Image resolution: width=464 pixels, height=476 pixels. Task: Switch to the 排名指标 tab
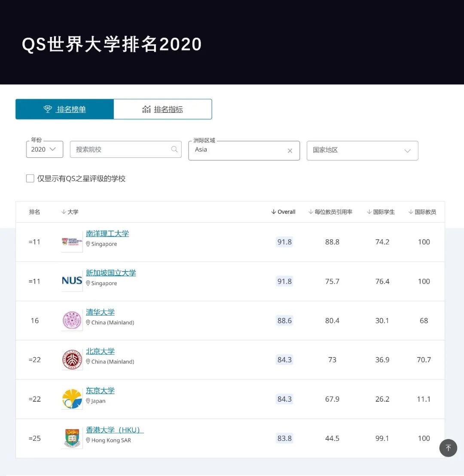(x=163, y=110)
